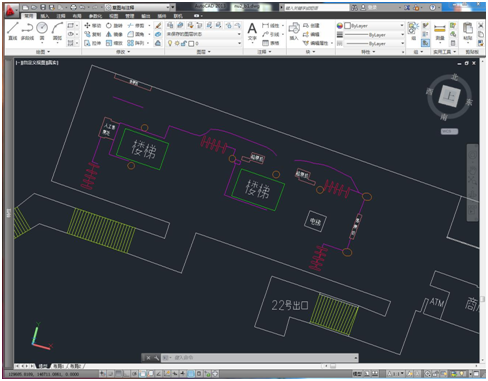Use the Mirror (镜像) tool

[114, 34]
